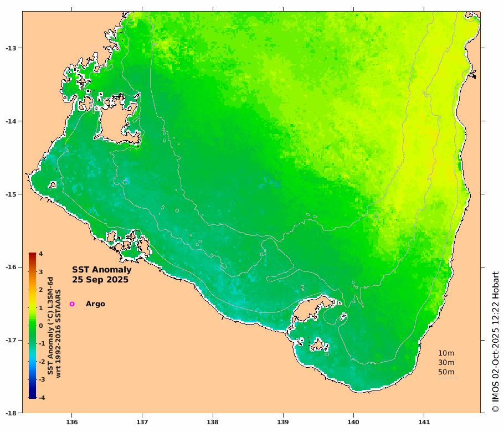Click the SST anomaly color bar

pos(32,326)
